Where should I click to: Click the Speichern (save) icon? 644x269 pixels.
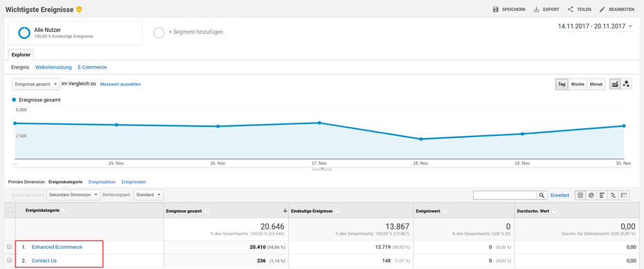(x=496, y=10)
